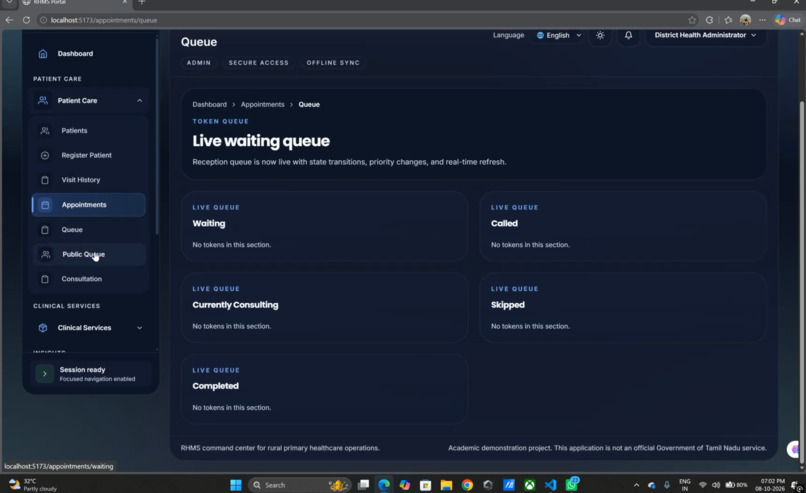Click the Queue clipboard icon in sidebar
The width and height of the screenshot is (806, 493).
[45, 230]
